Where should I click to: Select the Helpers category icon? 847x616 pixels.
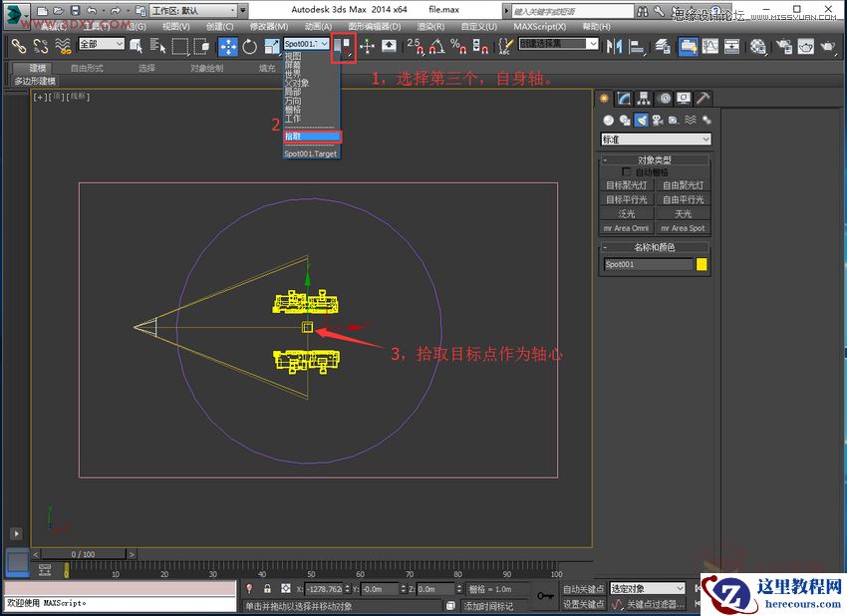tap(674, 120)
